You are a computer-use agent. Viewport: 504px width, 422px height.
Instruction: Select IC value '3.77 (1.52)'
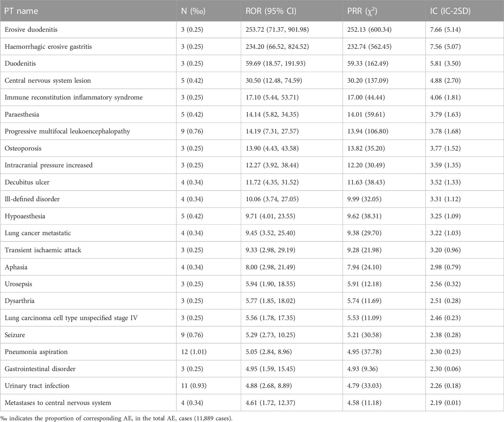tap(445, 148)
